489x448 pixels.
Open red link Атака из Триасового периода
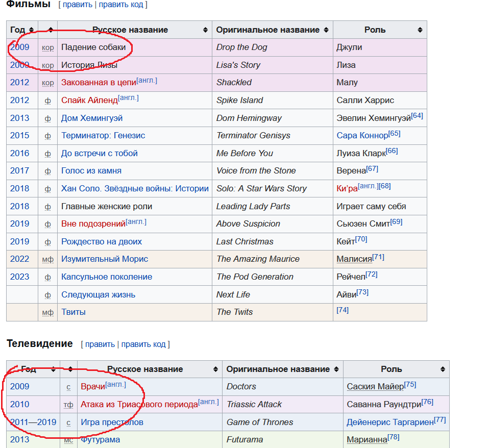139,404
